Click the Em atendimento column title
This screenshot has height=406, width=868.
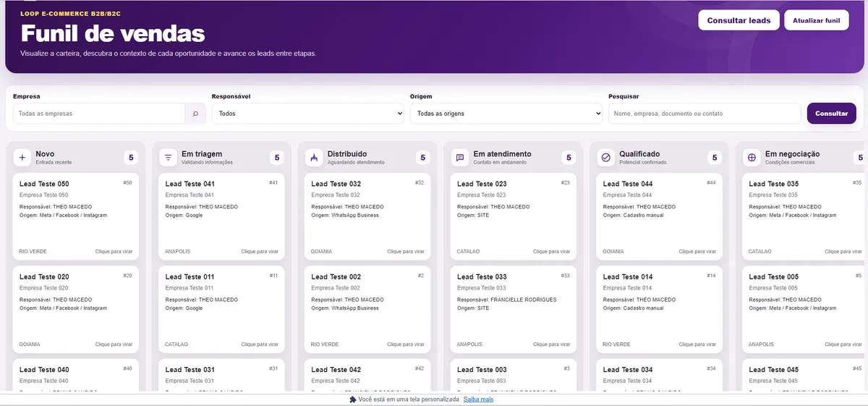(x=502, y=153)
